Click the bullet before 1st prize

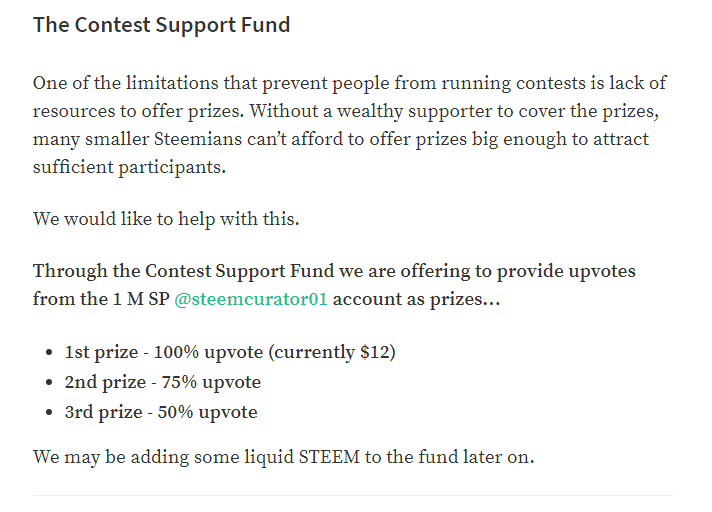click(x=49, y=353)
